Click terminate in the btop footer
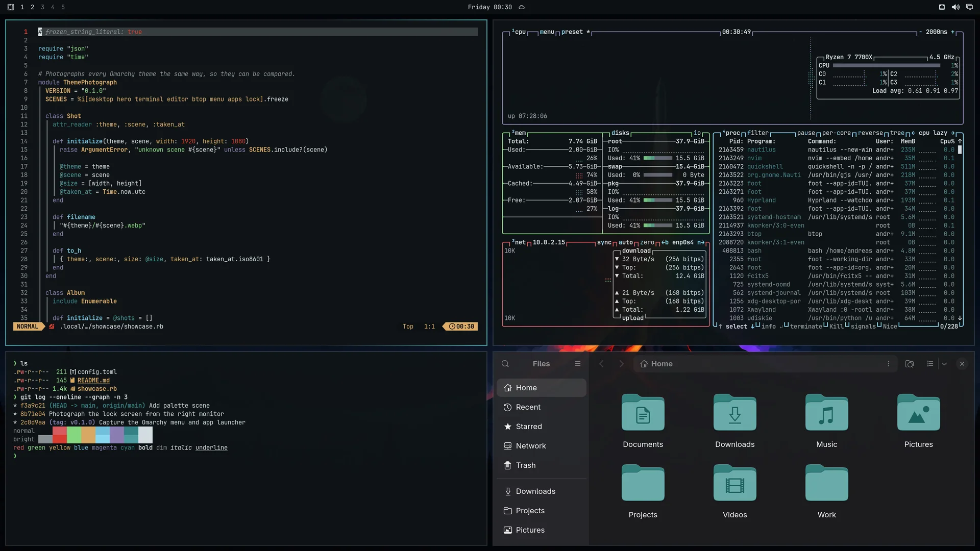980x551 pixels. tap(806, 327)
